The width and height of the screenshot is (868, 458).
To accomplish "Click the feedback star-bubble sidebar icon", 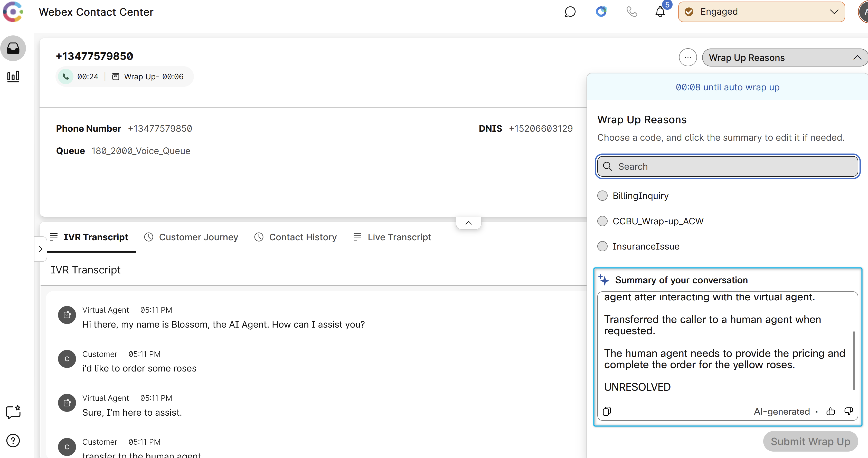I will 13,412.
